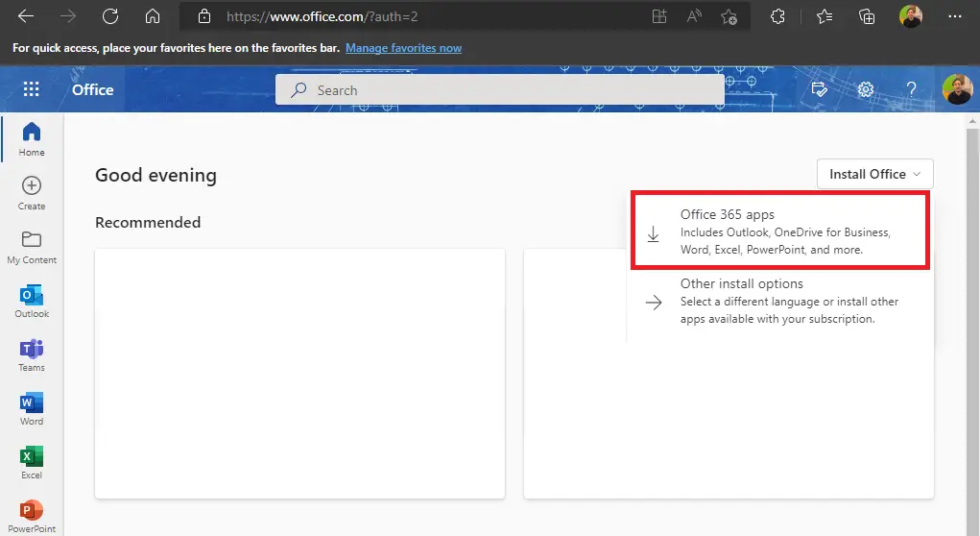This screenshot has width=980, height=536.
Task: Open the browser home page icon
Action: 153,17
